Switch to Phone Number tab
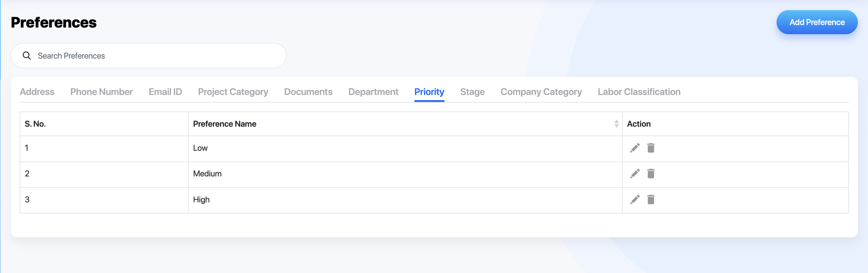This screenshot has width=868, height=273. coord(101,92)
